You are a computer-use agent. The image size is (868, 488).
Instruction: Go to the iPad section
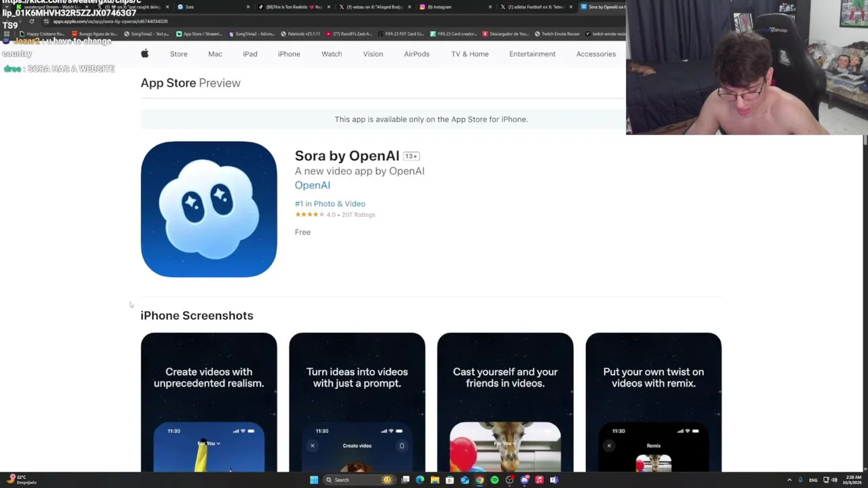(250, 54)
